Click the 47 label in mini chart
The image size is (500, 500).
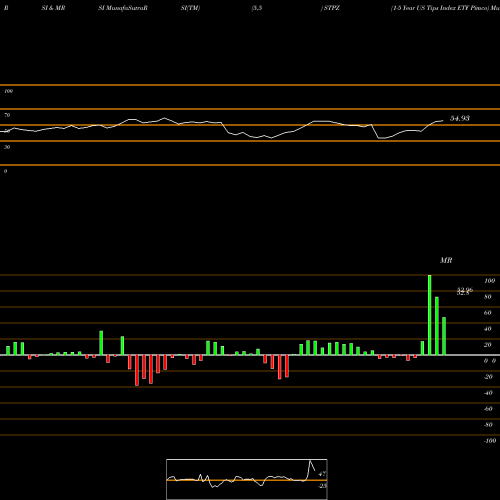[x=322, y=474]
